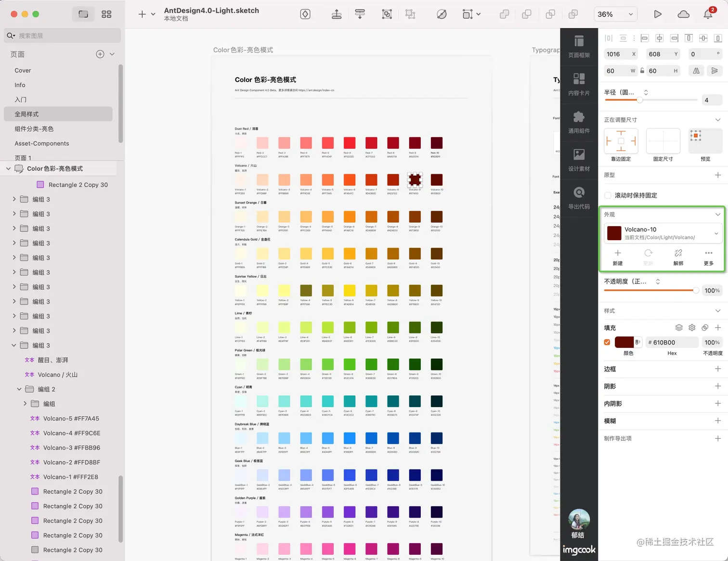728x561 pixels.
Task: Group the selected layers
Action: (387, 14)
